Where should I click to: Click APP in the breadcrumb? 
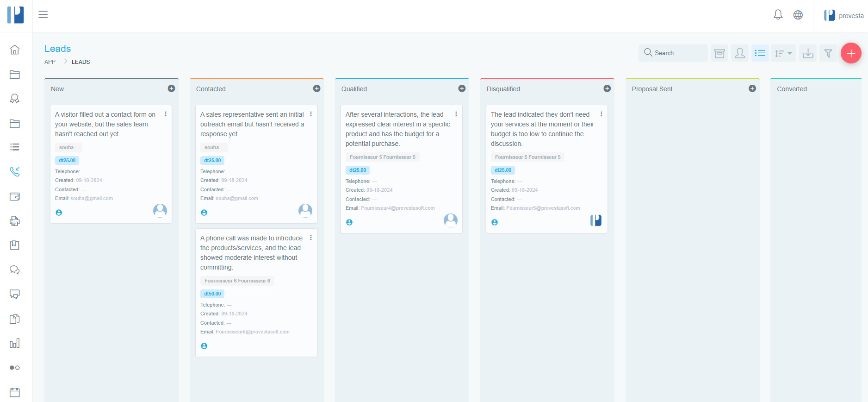(50, 62)
